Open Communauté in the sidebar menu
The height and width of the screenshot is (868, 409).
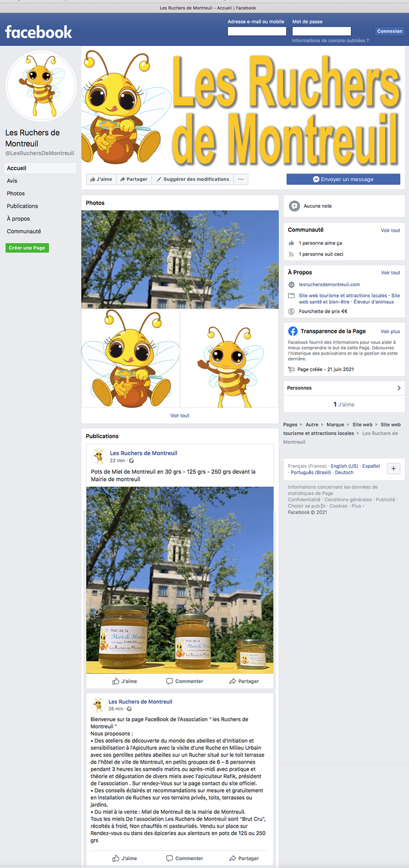pos(24,232)
